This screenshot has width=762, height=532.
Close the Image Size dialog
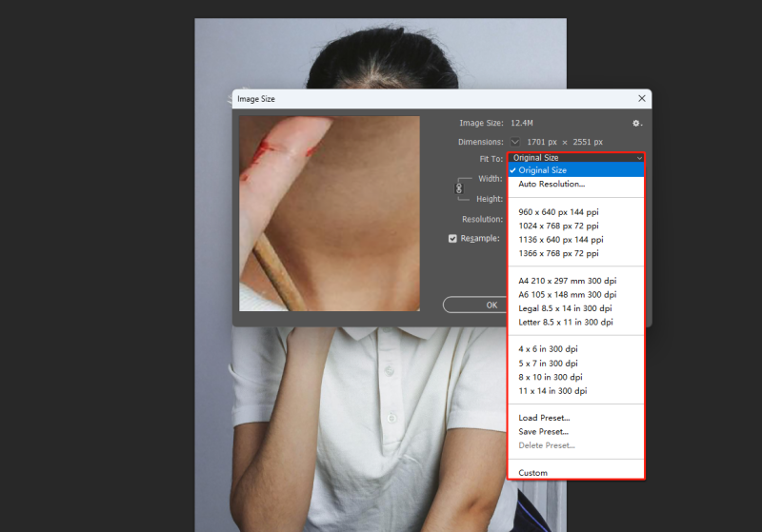[x=641, y=99]
